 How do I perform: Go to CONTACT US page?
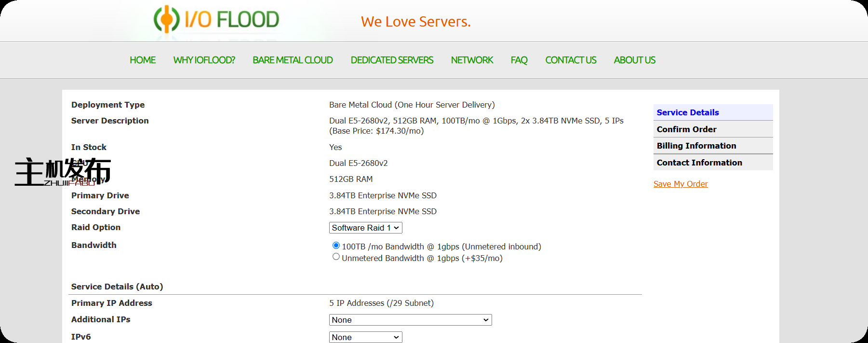click(x=571, y=60)
